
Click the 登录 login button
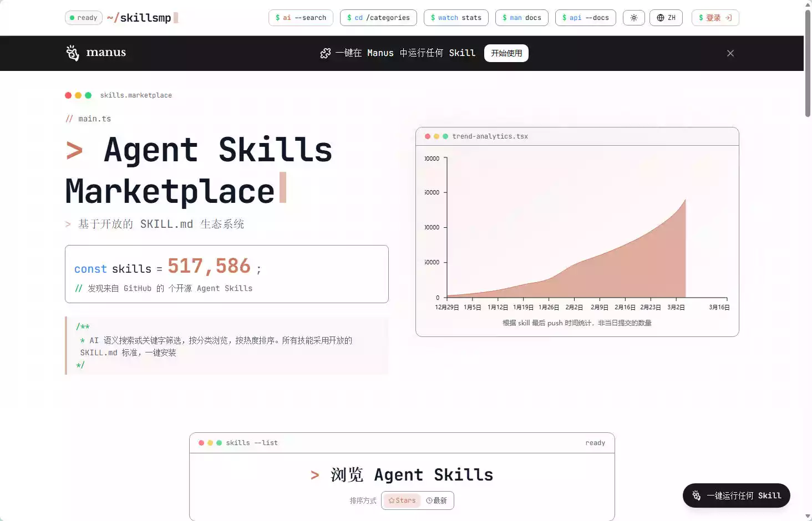(x=715, y=18)
